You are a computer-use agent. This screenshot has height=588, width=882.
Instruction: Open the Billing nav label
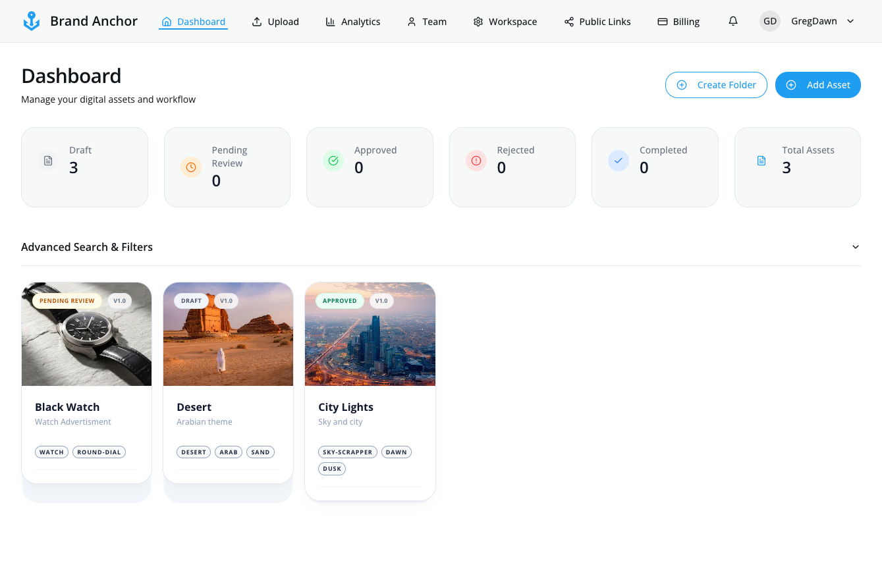(686, 22)
